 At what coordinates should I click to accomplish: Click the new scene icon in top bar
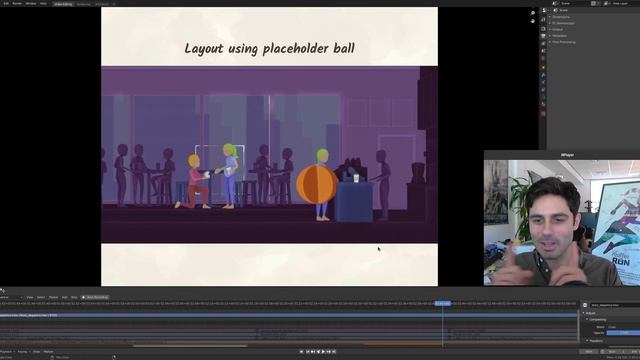tap(593, 3)
